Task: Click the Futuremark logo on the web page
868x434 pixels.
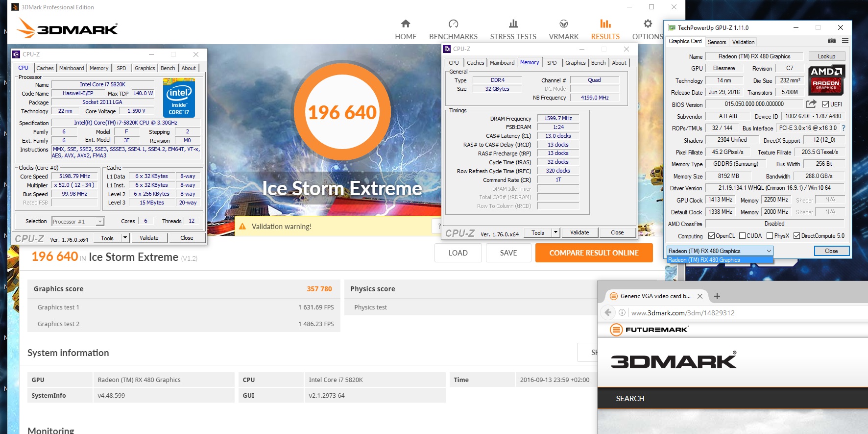Action: 649,330
